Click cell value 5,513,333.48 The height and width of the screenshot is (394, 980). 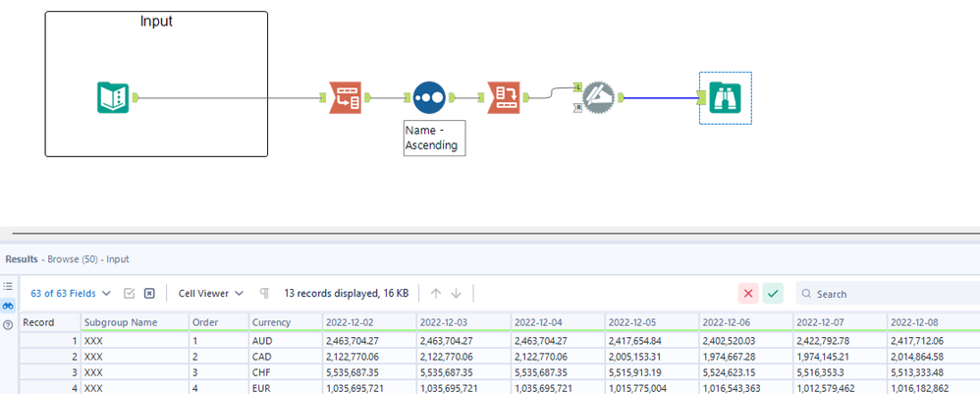[x=934, y=372]
